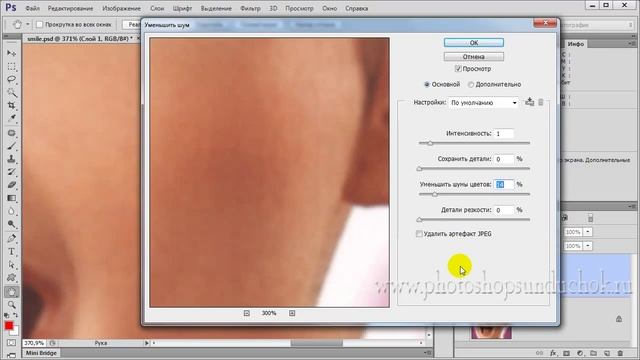The image size is (640, 360).
Task: Toggle Прокрутка во всех окнах checkbox
Action: click(x=40, y=24)
